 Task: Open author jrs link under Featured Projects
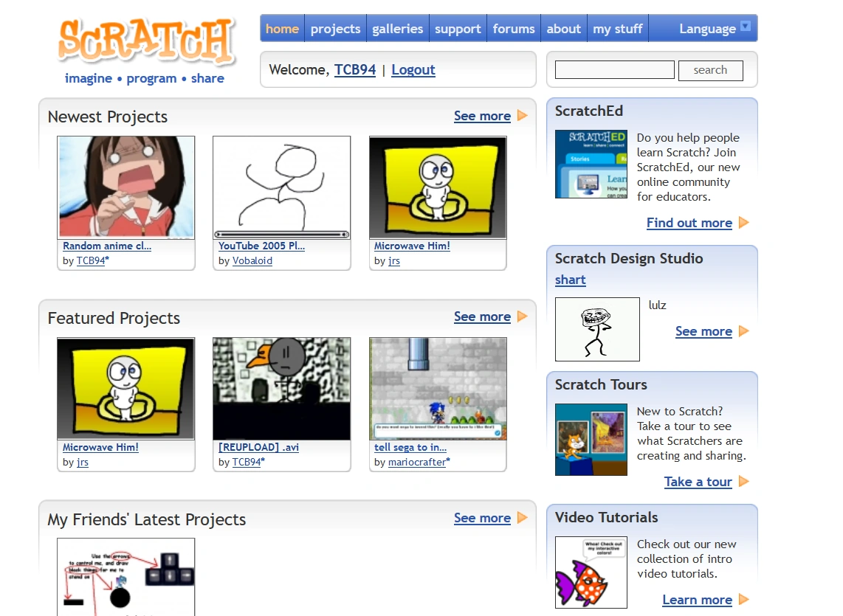click(x=82, y=463)
